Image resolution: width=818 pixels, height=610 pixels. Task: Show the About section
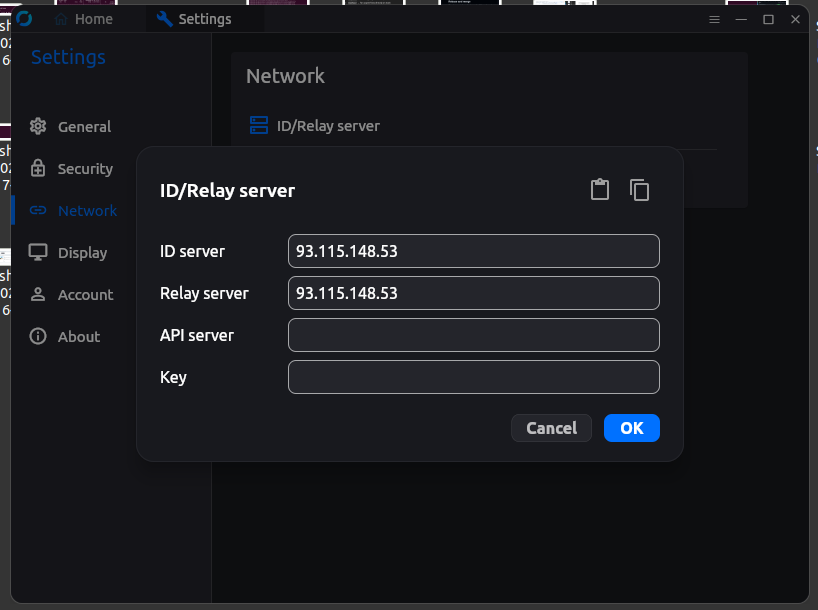pos(78,337)
